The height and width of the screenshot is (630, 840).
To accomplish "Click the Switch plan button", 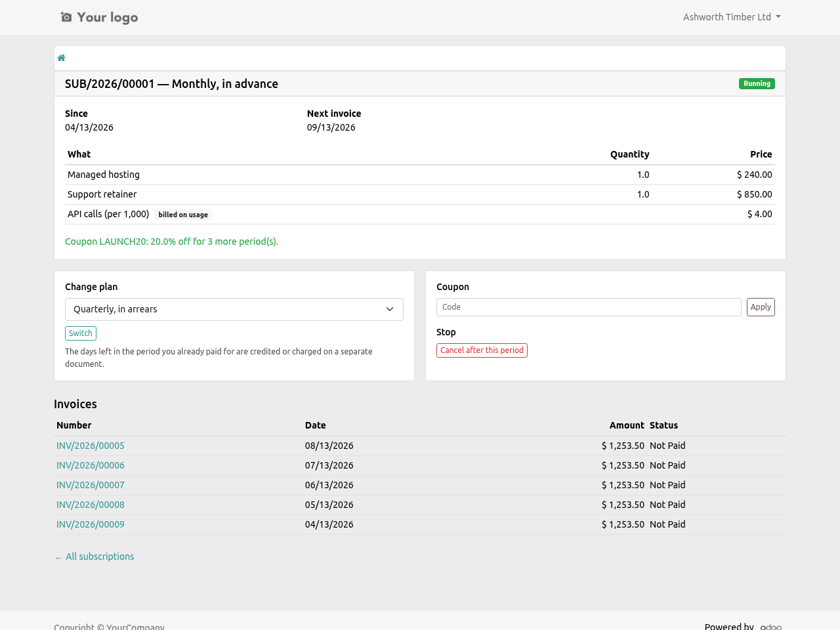I will tap(81, 333).
